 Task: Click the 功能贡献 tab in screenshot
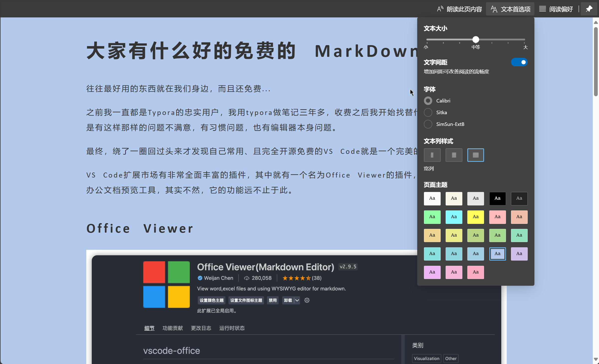click(173, 328)
